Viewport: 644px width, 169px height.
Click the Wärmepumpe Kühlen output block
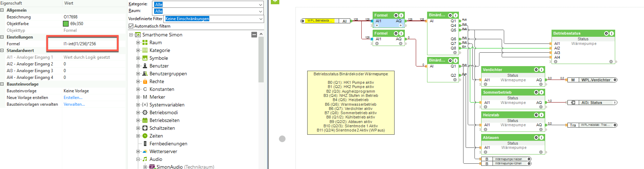point(506,164)
